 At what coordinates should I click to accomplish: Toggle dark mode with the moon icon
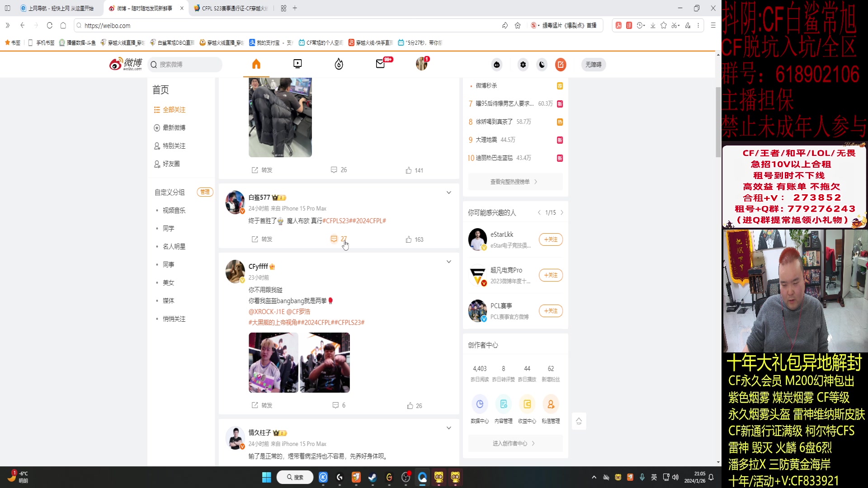point(542,65)
